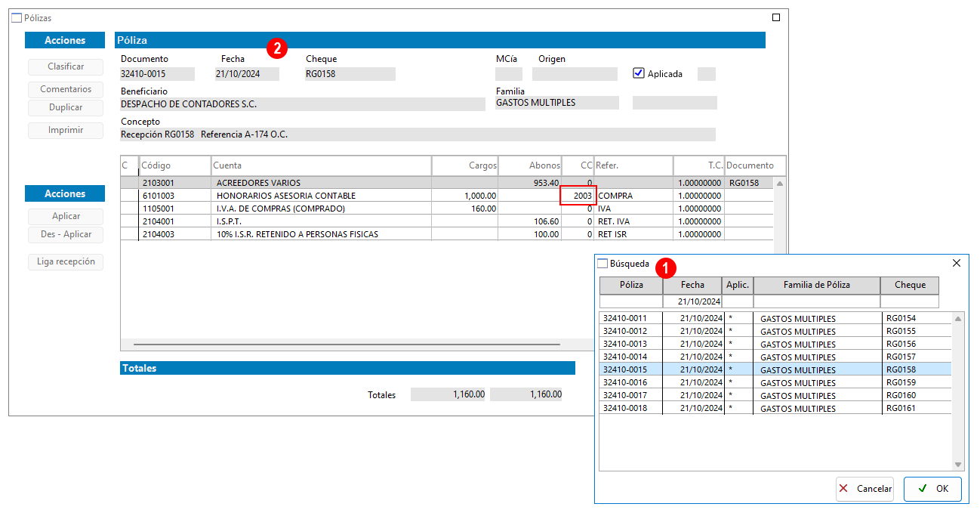Click the T.C. column header
The image size is (980, 513).
[x=699, y=165]
